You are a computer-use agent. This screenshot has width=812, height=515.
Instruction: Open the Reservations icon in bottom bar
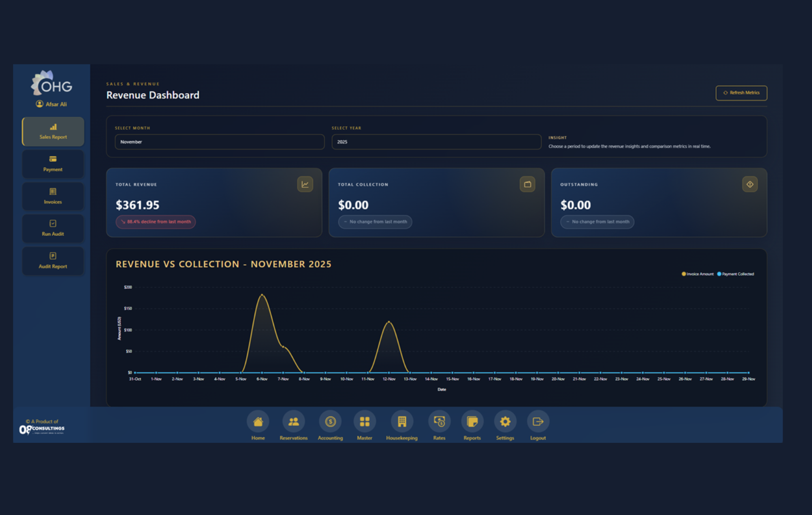293,422
